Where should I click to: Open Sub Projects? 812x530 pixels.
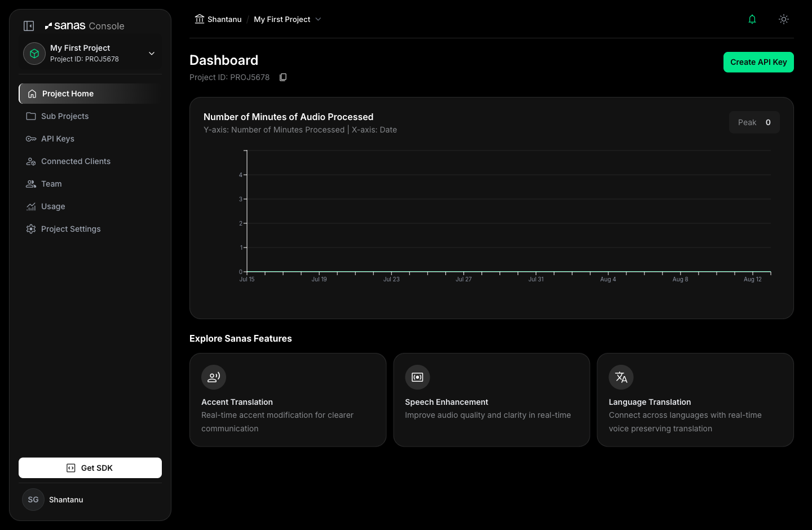[90, 116]
